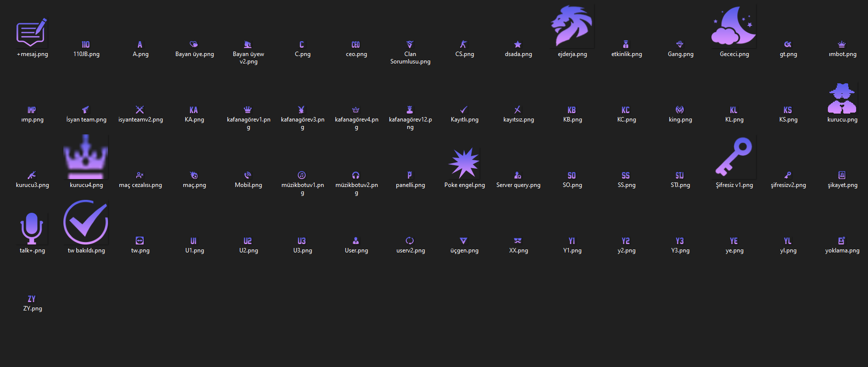The image size is (868, 367).
Task: Click the Mobil.png phone icon
Action: 248,176
